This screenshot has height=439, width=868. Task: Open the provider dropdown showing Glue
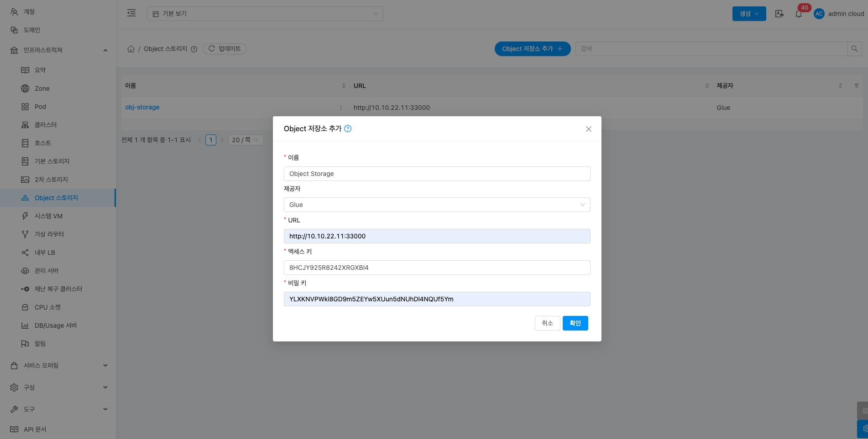click(437, 205)
